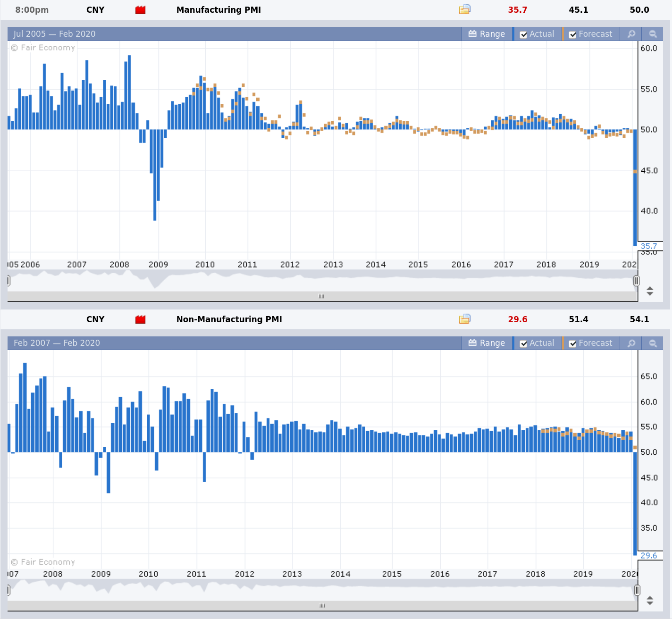Select the Non-Manufacturing PMI event title

tap(229, 319)
